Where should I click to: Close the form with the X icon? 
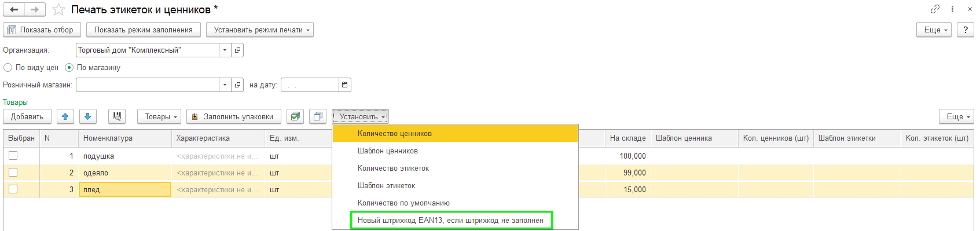[x=970, y=9]
